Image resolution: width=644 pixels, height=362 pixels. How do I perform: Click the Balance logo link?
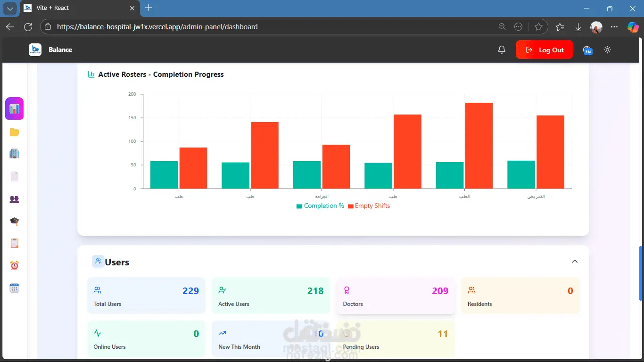tap(50, 49)
